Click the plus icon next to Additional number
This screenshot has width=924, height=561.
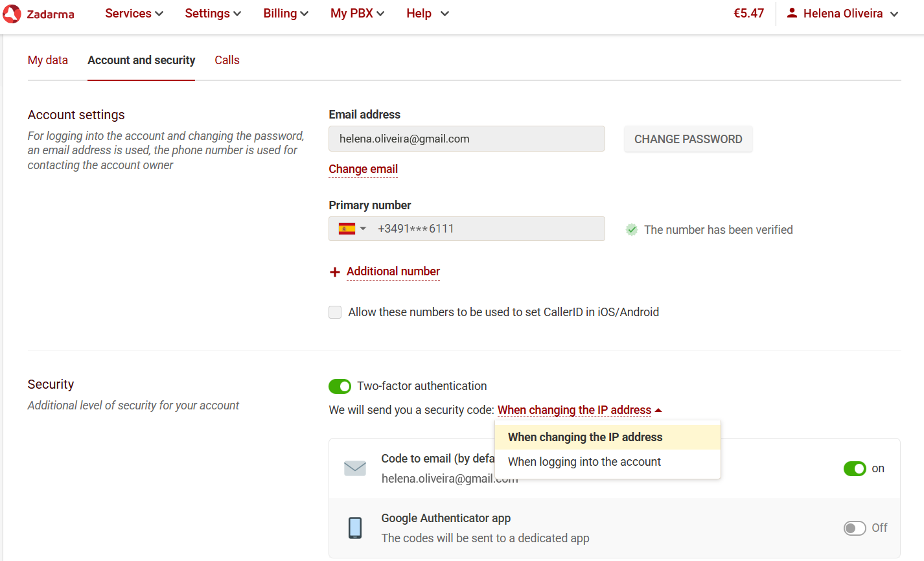pyautogui.click(x=334, y=272)
